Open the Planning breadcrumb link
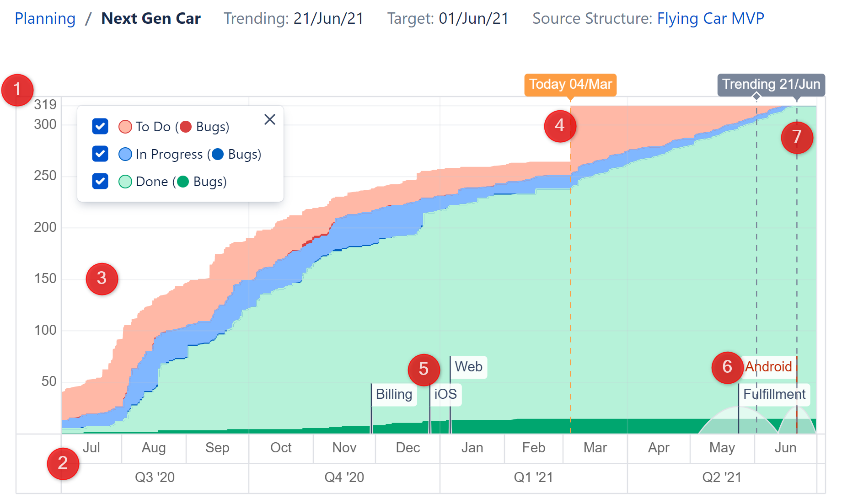Image resolution: width=842 pixels, height=504 pixels. coord(45,19)
